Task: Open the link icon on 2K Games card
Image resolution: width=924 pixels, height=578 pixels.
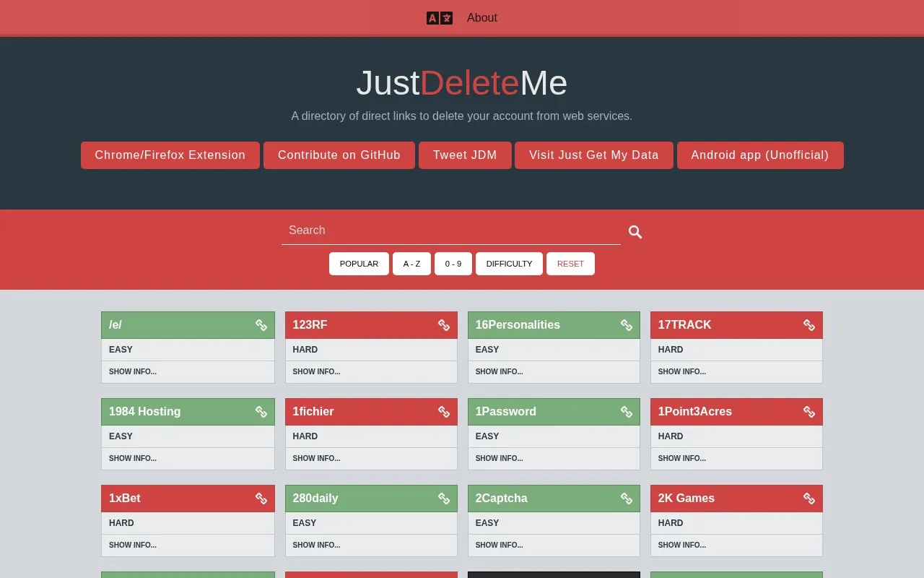Action: click(809, 499)
